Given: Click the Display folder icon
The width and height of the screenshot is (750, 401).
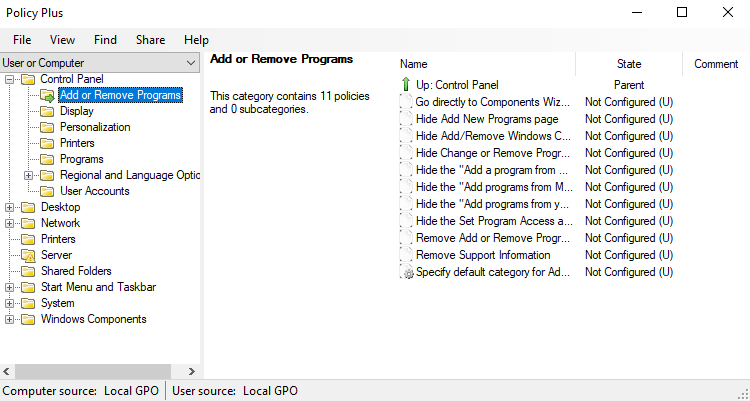Looking at the screenshot, I should coord(47,111).
